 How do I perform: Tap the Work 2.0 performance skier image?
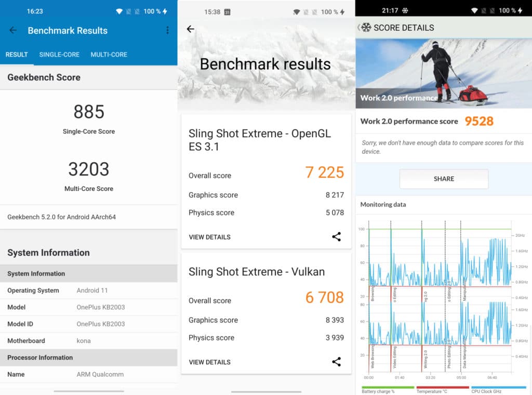tap(443, 73)
